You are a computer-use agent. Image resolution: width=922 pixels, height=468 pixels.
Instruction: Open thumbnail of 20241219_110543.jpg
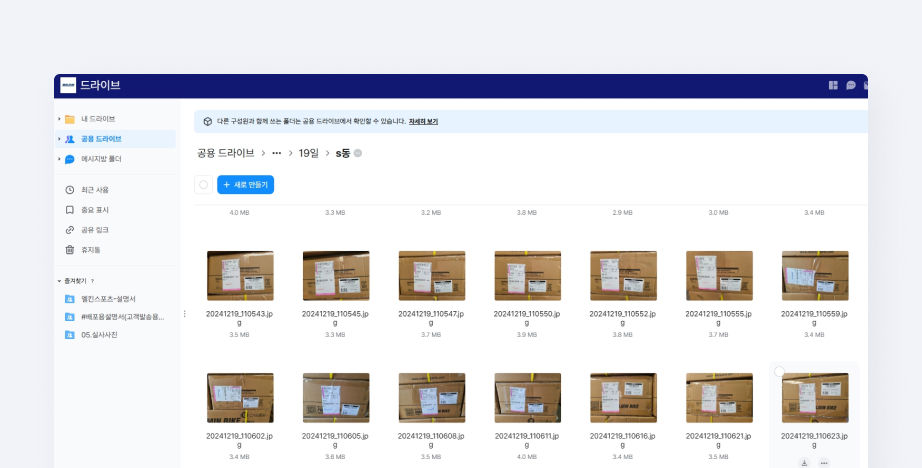240,276
